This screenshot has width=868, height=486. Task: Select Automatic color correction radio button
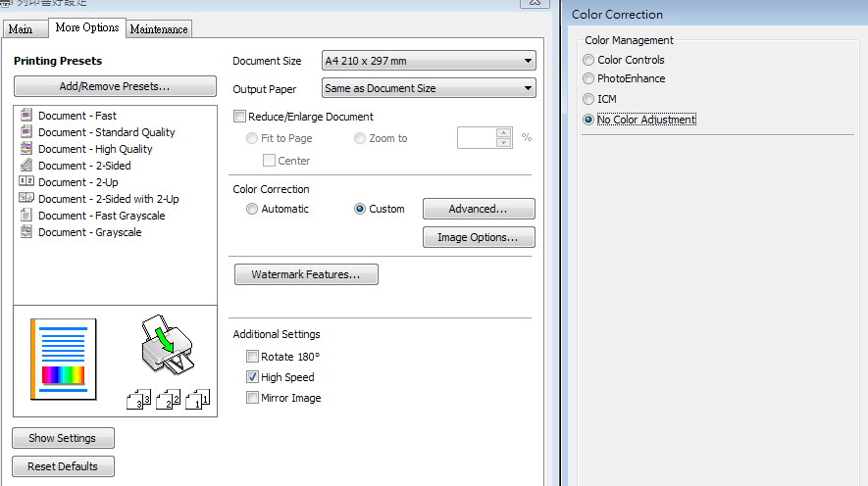click(253, 209)
